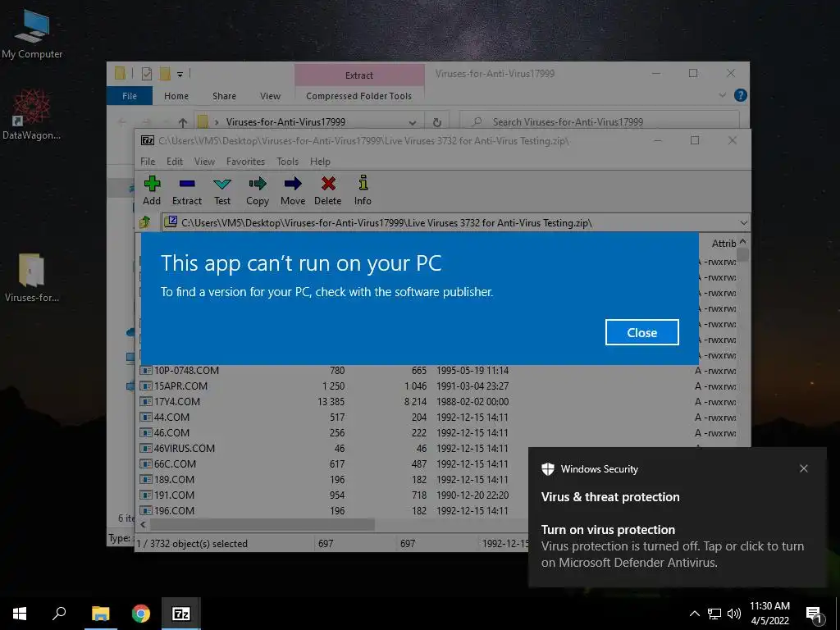The width and height of the screenshot is (840, 630).
Task: Open taskbar search magnifier
Action: click(x=59, y=614)
